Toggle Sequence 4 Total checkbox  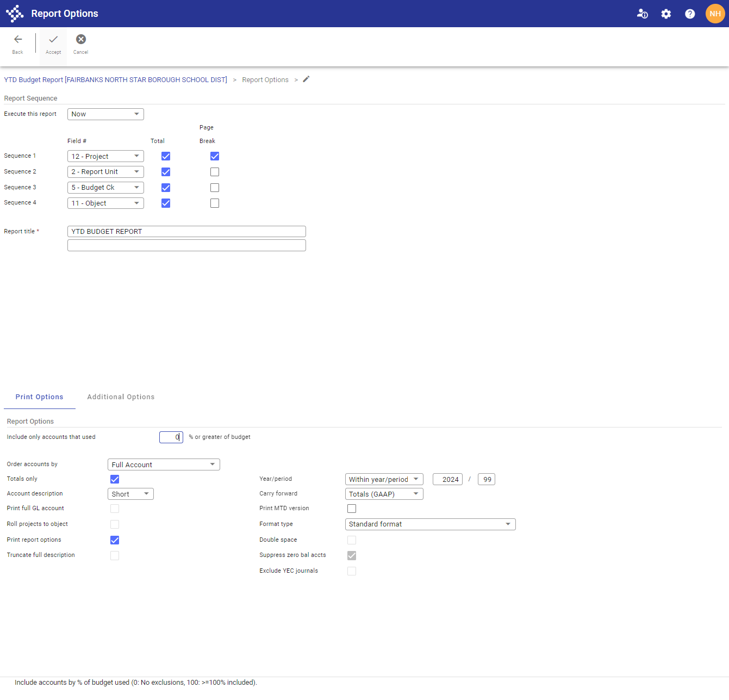pos(166,203)
